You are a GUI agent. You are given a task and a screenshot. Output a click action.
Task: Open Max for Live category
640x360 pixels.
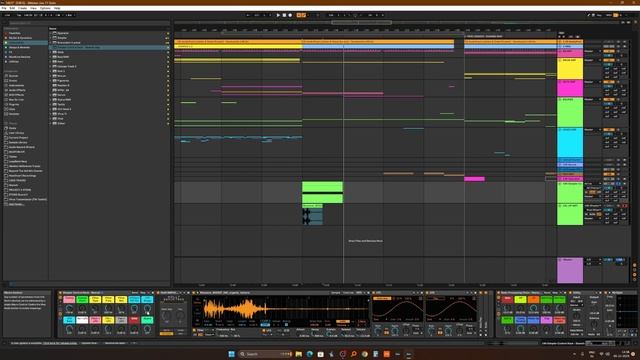click(16, 100)
